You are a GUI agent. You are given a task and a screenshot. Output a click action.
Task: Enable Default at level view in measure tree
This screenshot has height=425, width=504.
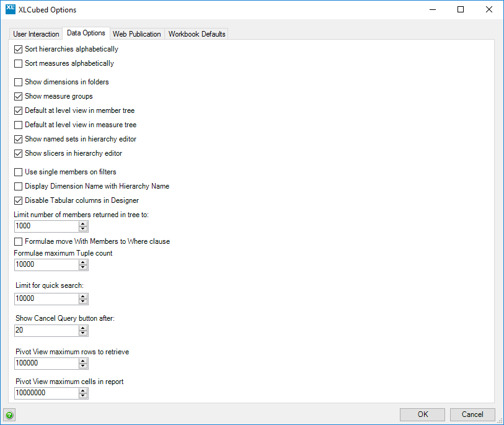coord(19,125)
